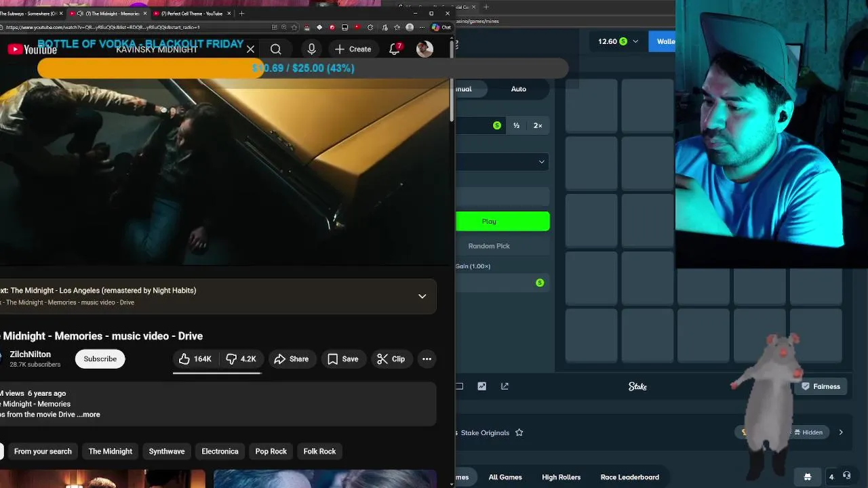Open the High Rollers tab
The height and width of the screenshot is (488, 868).
click(561, 477)
